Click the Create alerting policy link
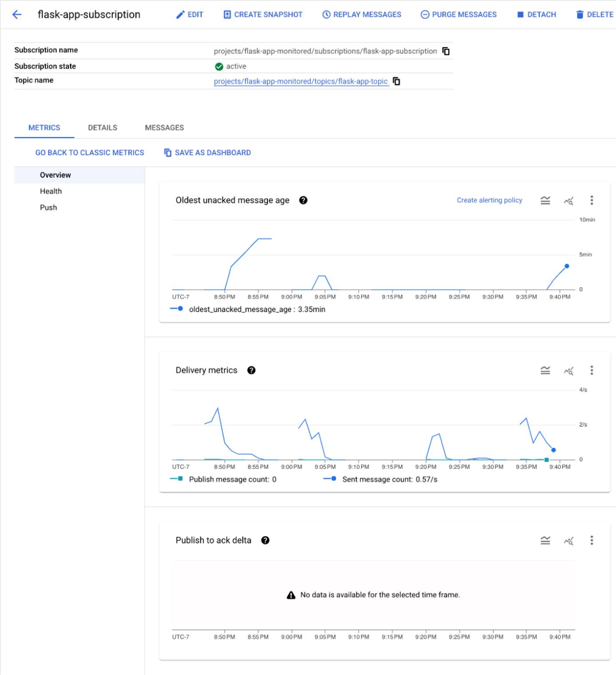The width and height of the screenshot is (616, 675). point(489,200)
